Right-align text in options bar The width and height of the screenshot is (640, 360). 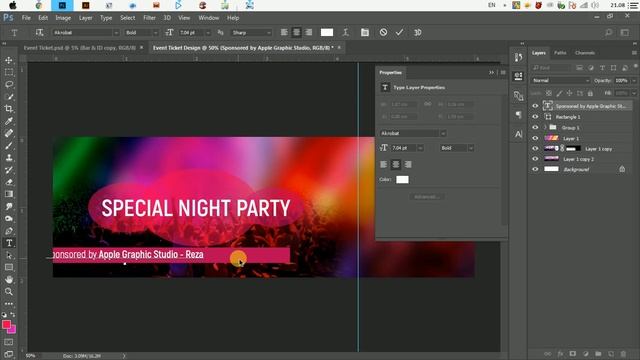click(x=309, y=32)
